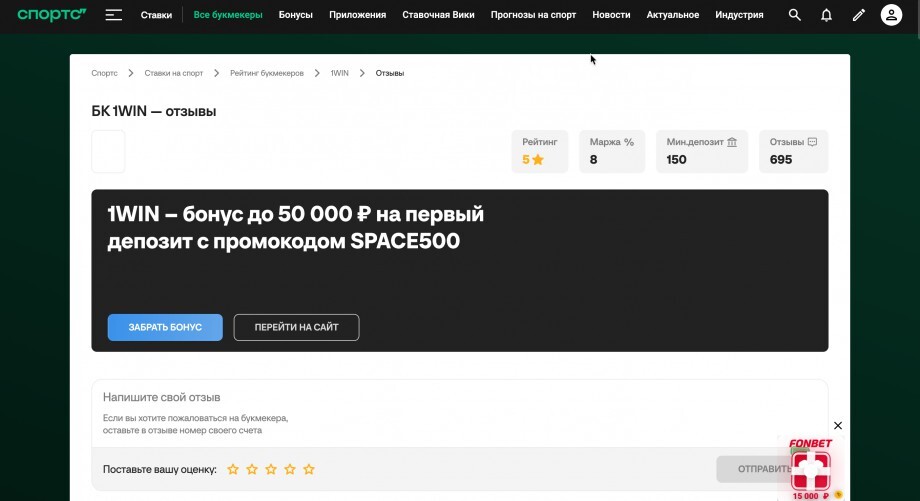Select Все букмекеры in navigation
This screenshot has width=920, height=501.
228,15
